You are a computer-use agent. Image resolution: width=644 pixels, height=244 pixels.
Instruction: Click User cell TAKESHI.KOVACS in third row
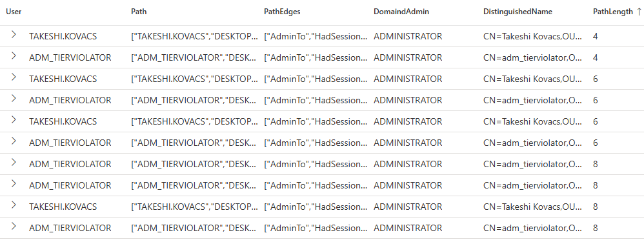(63, 79)
